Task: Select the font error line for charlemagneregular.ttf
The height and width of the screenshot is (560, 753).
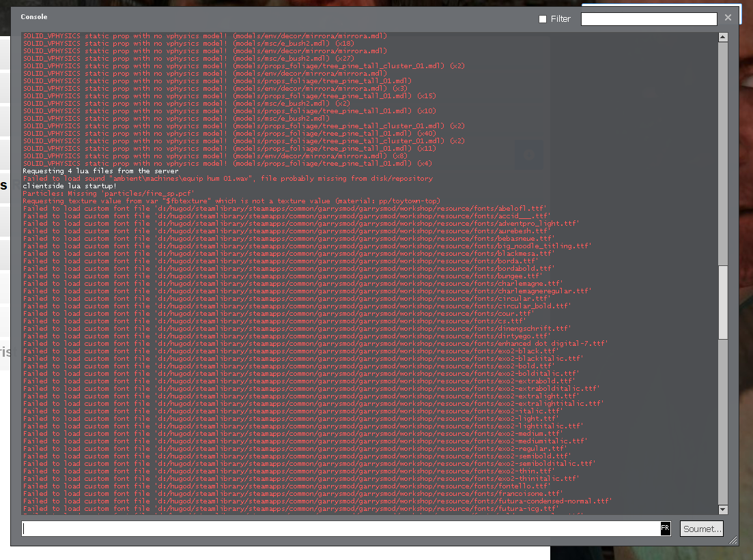Action: click(307, 291)
